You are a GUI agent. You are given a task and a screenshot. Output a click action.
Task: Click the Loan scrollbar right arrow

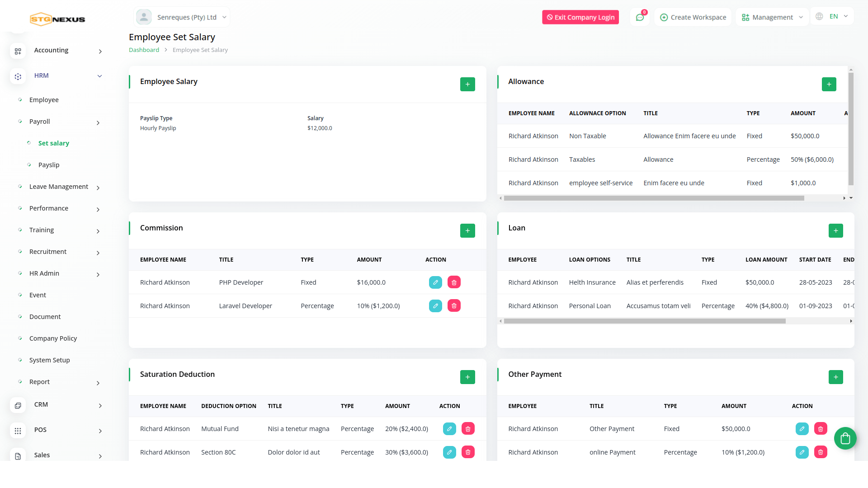coord(851,321)
